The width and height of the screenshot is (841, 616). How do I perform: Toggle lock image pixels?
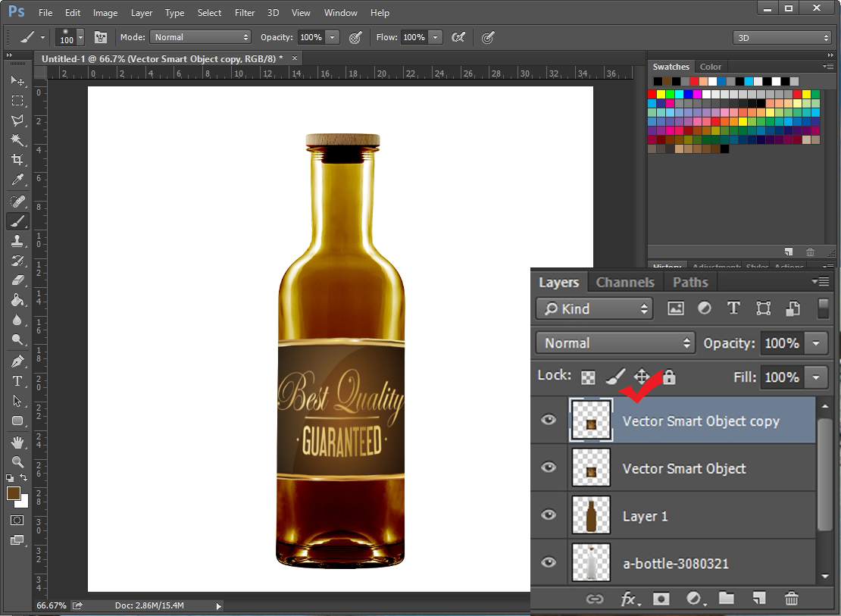(x=615, y=377)
